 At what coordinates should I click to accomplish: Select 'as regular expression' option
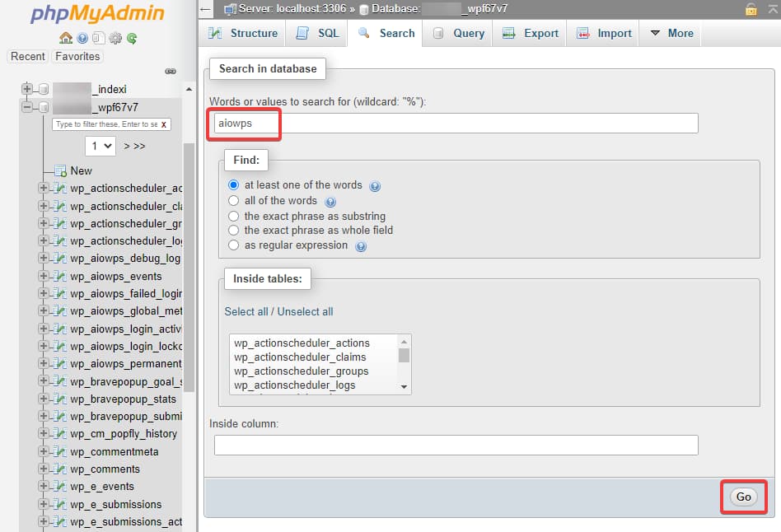[x=233, y=245]
